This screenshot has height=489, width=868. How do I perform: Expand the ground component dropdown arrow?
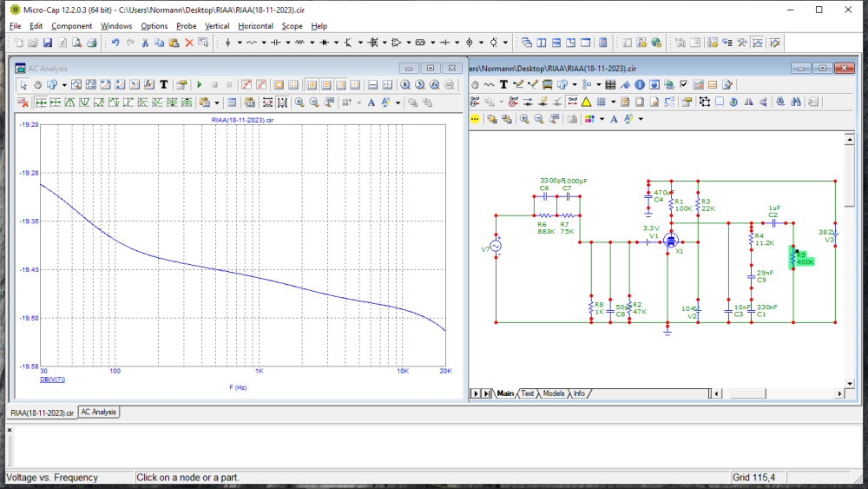(240, 42)
